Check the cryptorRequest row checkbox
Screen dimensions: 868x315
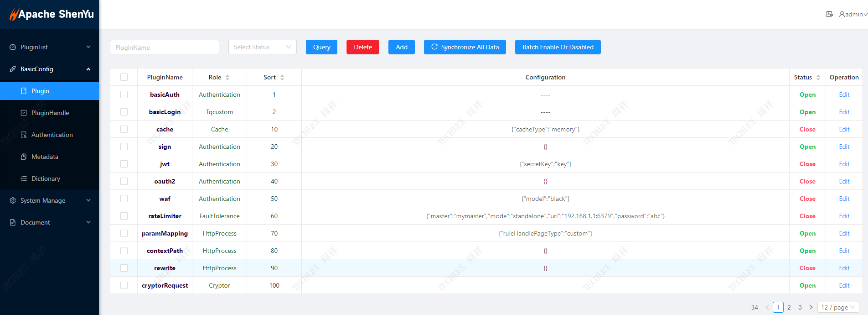(124, 285)
